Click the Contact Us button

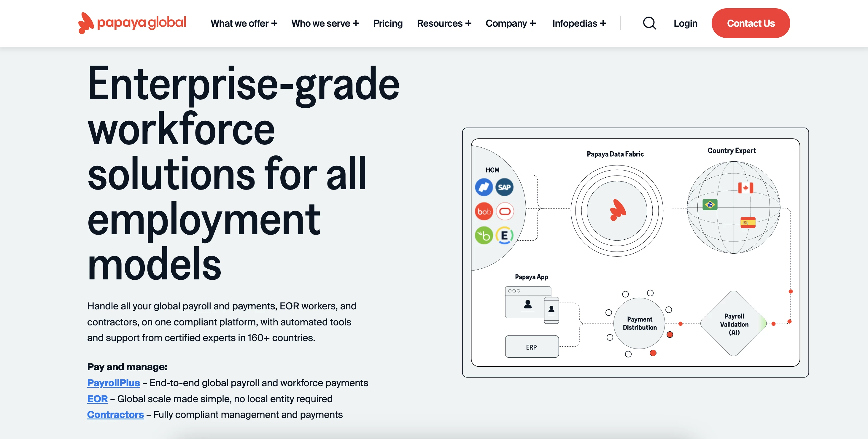coord(751,23)
